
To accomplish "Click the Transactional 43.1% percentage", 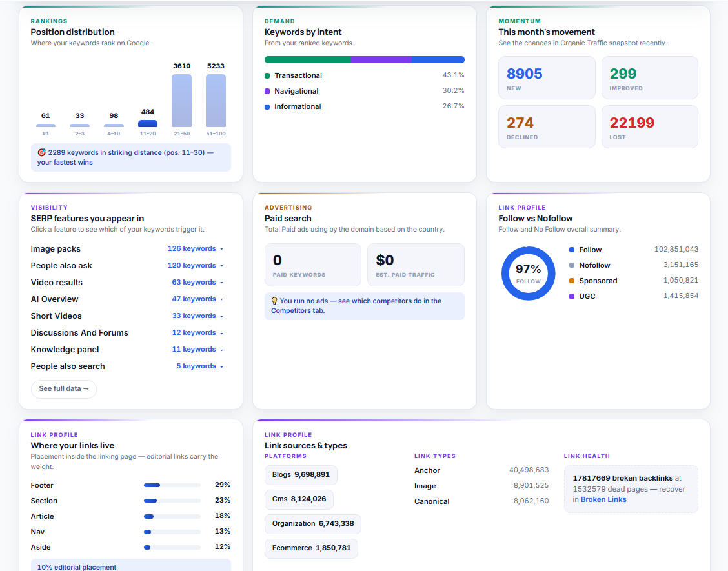I will tap(453, 75).
